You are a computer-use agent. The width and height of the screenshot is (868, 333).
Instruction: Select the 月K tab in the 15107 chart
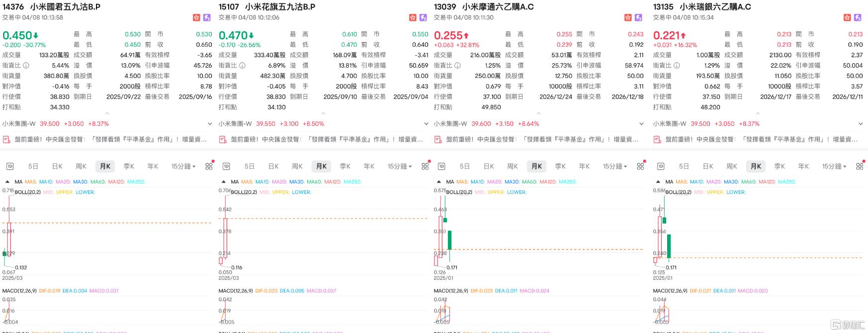tap(321, 166)
